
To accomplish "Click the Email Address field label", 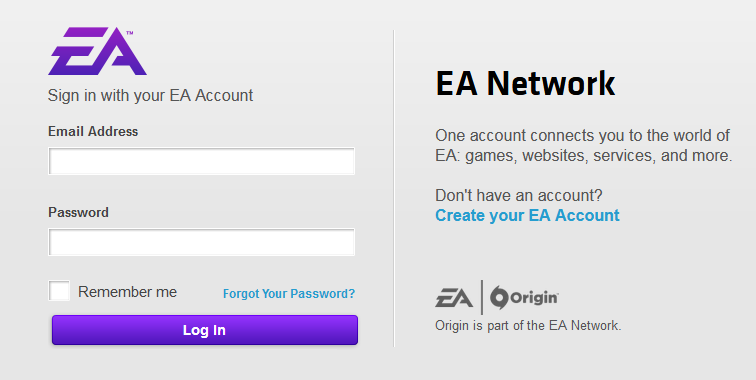I will coord(93,131).
